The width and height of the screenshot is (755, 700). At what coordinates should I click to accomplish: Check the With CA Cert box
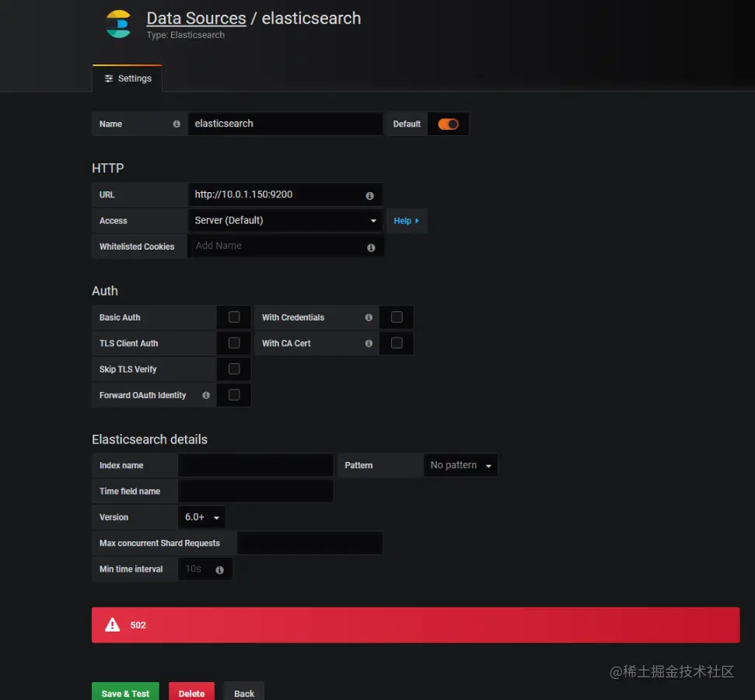pyautogui.click(x=397, y=343)
